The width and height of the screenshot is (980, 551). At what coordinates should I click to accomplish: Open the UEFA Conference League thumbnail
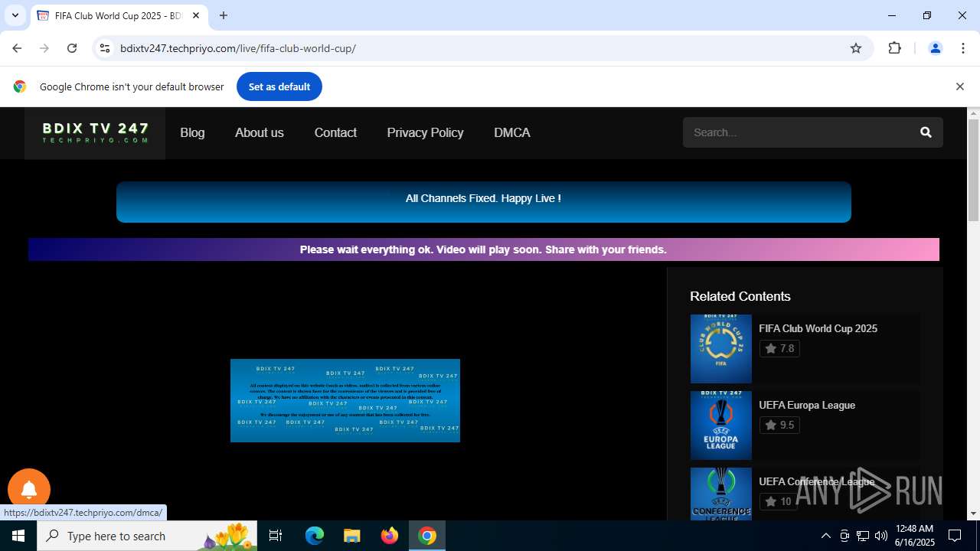(x=721, y=494)
